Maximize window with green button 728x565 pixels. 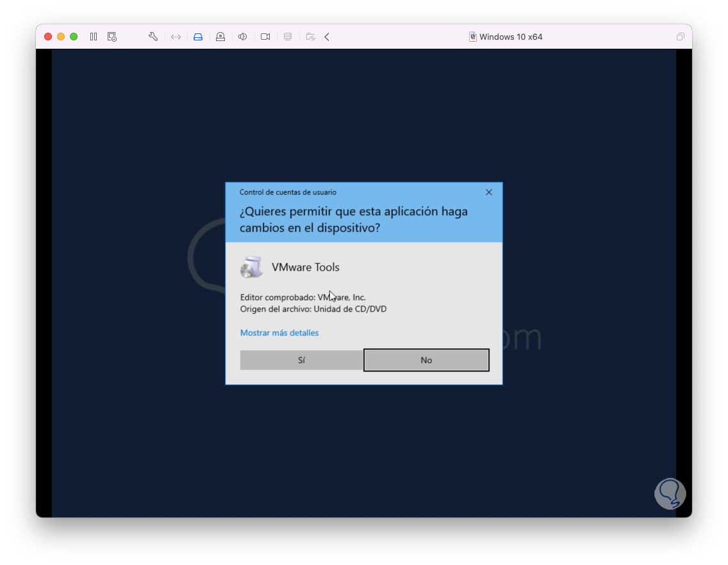[74, 37]
